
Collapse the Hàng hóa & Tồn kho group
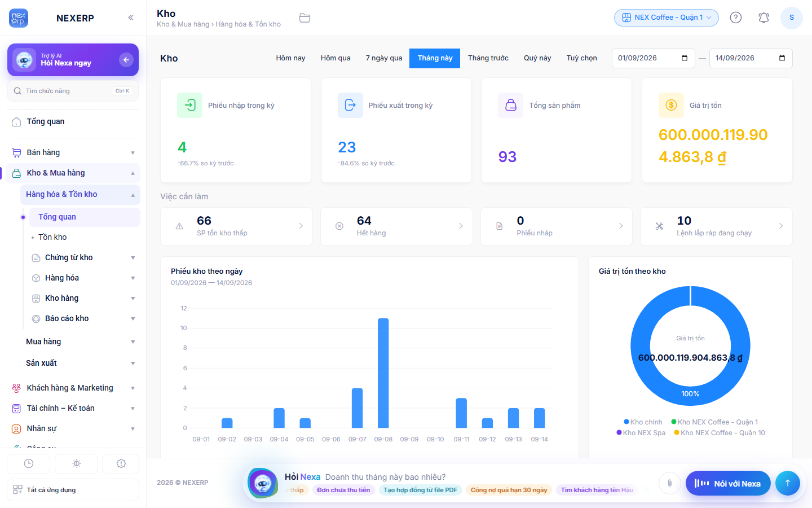tap(133, 195)
